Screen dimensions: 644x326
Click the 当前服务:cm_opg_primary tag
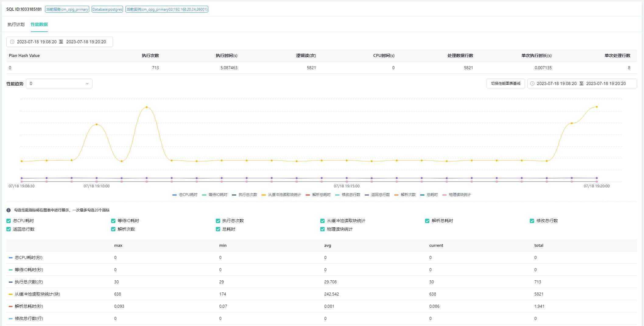tap(67, 9)
